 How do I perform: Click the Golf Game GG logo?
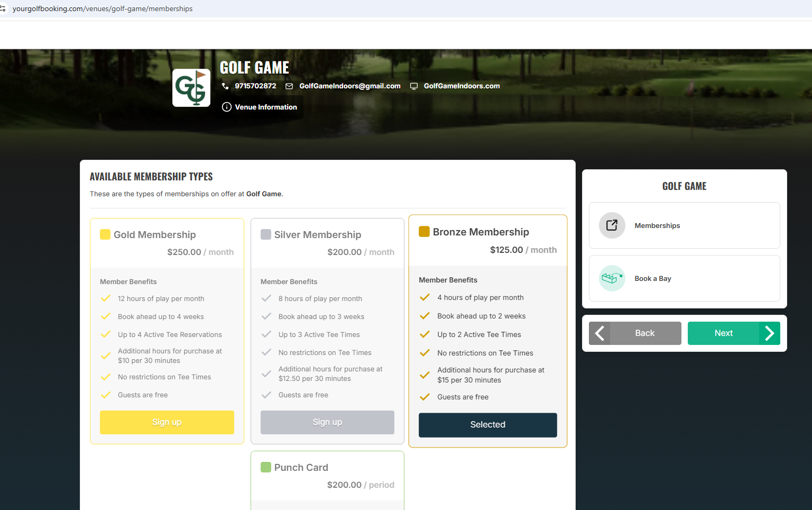pos(191,88)
